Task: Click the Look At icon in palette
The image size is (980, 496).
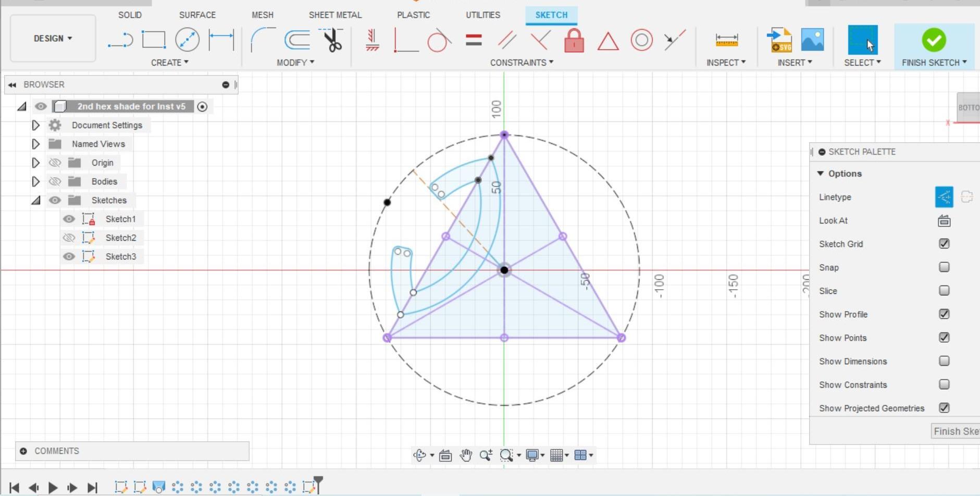Action: [944, 221]
